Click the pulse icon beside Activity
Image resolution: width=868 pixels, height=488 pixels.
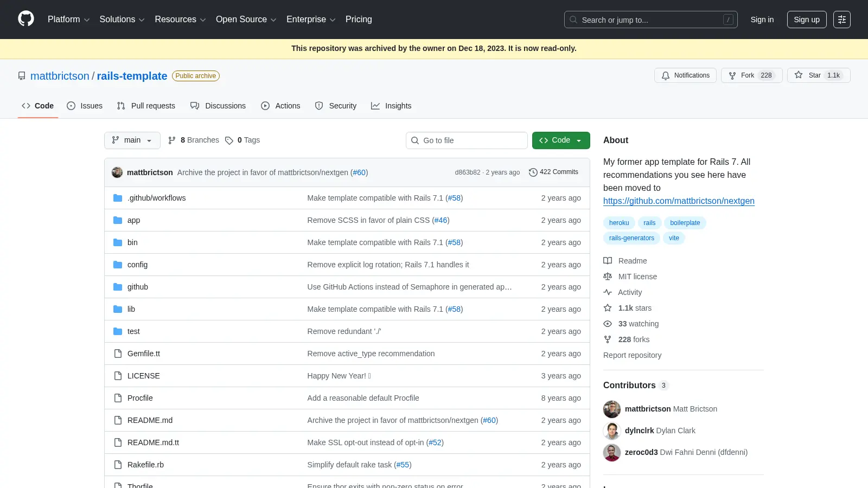tap(608, 292)
